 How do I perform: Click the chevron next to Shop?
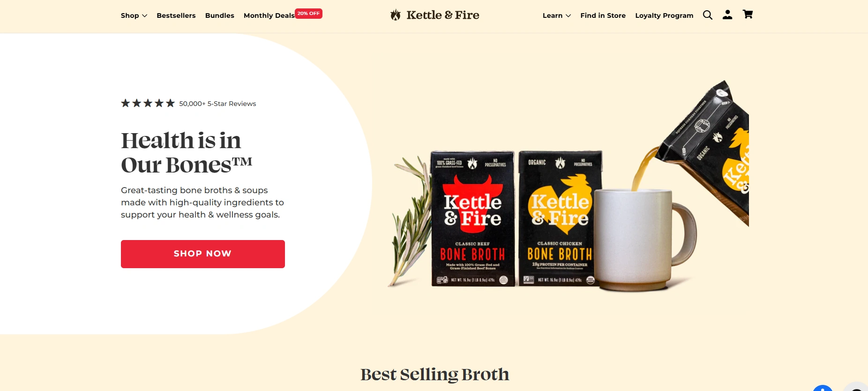coord(145,16)
